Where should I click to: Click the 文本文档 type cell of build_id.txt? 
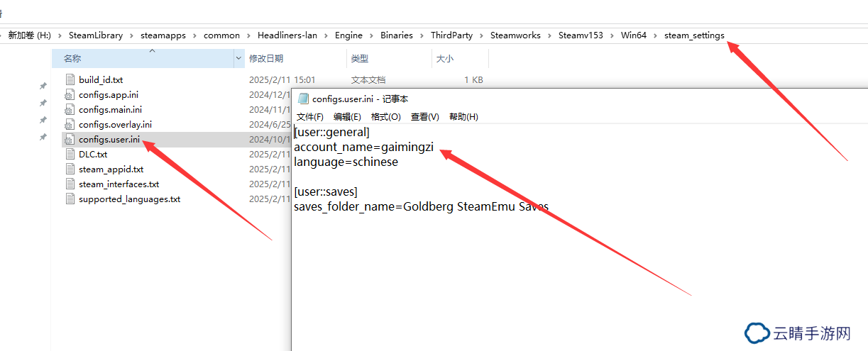tap(368, 80)
